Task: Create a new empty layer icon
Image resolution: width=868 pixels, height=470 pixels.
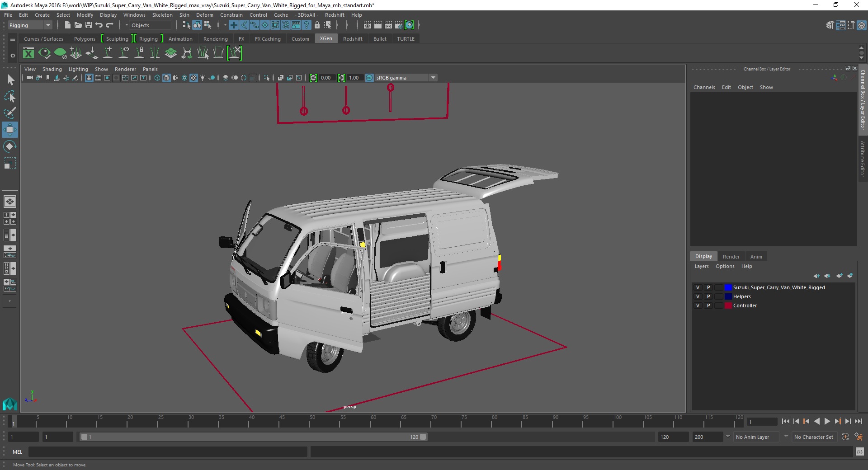Action: 840,276
